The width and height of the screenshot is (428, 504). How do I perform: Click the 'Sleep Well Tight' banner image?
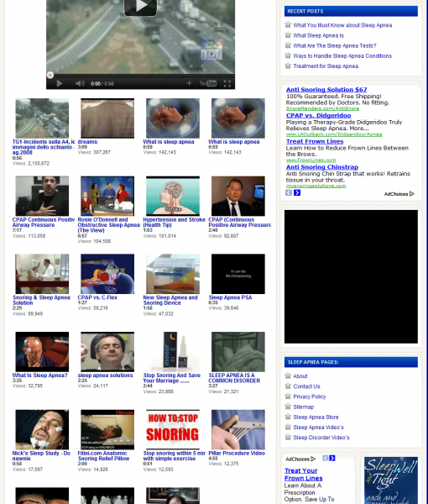click(x=391, y=480)
